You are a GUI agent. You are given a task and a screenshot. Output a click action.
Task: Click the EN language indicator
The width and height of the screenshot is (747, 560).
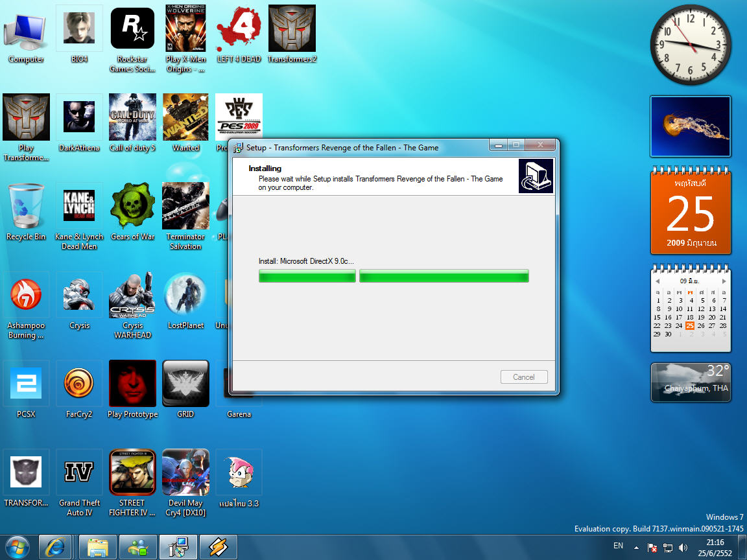(618, 546)
